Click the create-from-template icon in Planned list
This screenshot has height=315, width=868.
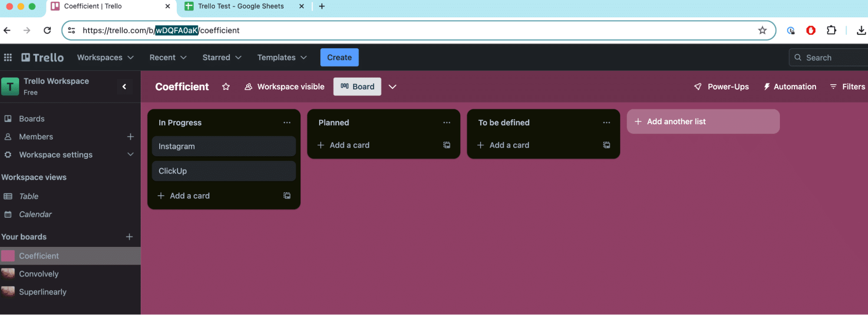(x=446, y=145)
